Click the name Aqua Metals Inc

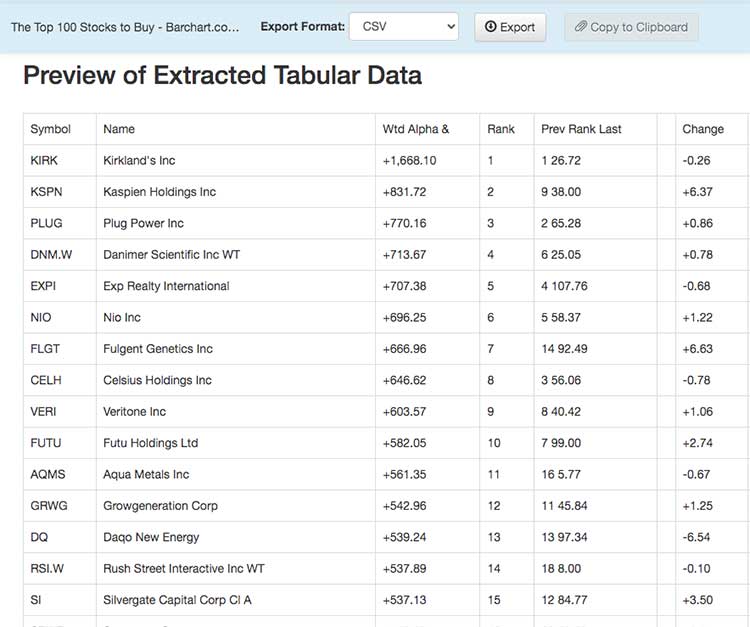[x=146, y=474]
